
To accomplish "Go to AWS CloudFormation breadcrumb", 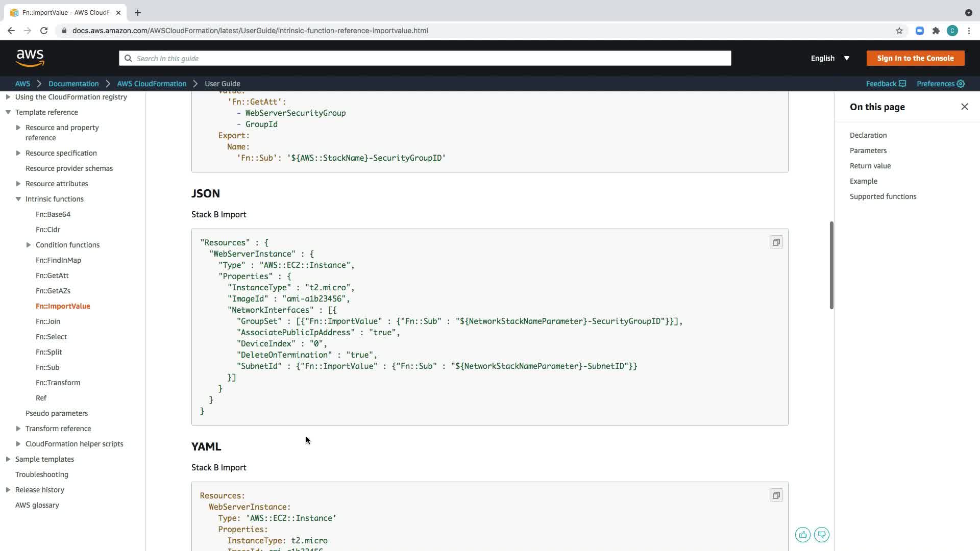I will [152, 84].
